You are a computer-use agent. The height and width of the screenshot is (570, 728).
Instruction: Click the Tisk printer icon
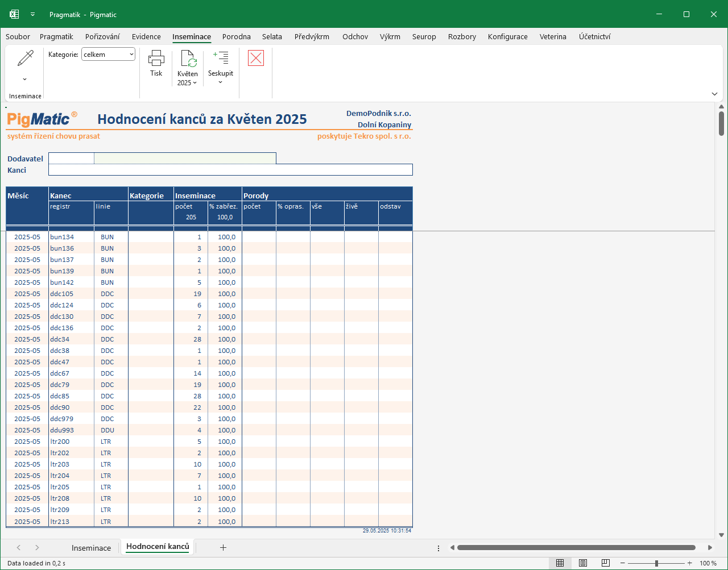[x=156, y=58]
